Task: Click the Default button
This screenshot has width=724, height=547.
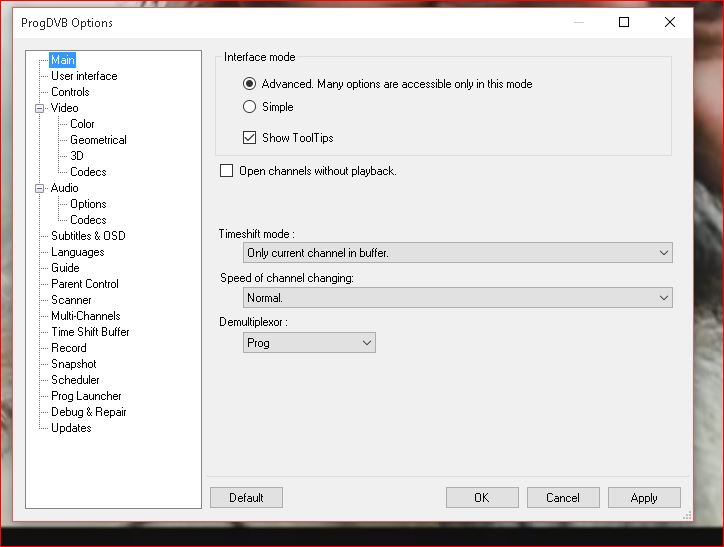Action: pos(246,498)
